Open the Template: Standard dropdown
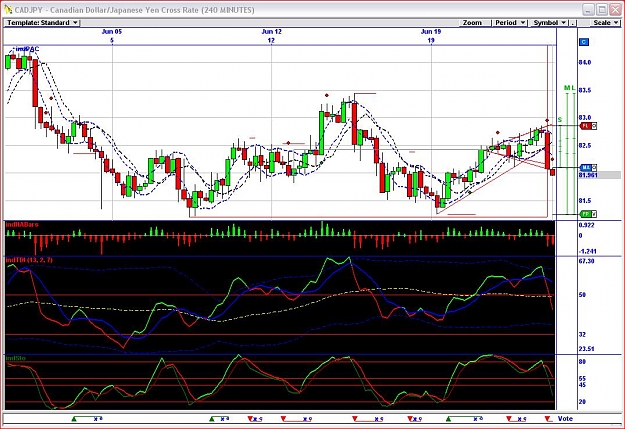 click(42, 23)
